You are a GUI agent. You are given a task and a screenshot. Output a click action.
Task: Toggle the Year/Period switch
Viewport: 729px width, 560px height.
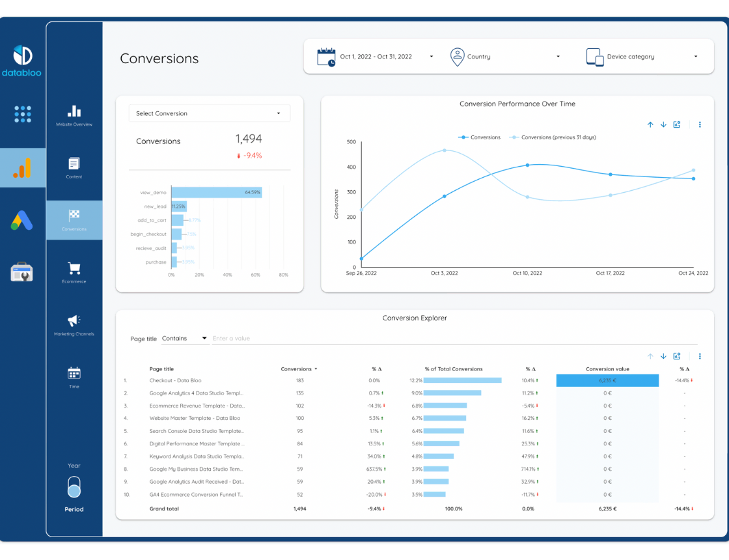(74, 487)
